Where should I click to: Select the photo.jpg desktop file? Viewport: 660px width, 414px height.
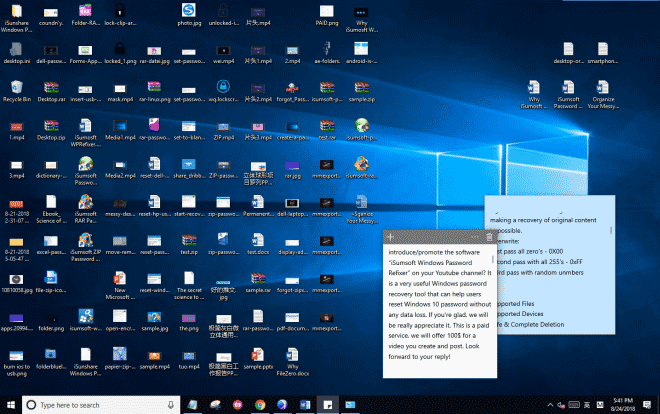tap(187, 10)
